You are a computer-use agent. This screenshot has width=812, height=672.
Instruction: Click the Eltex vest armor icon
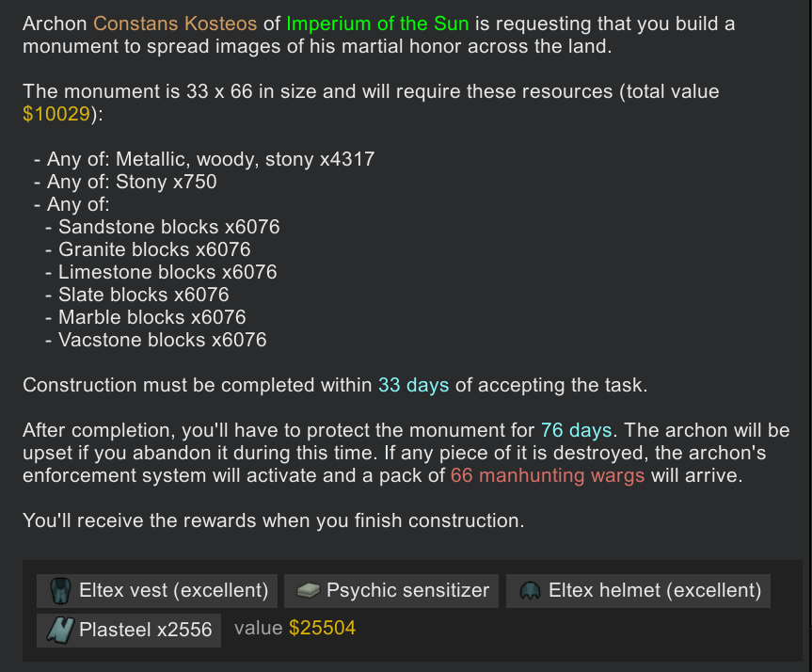click(x=60, y=591)
